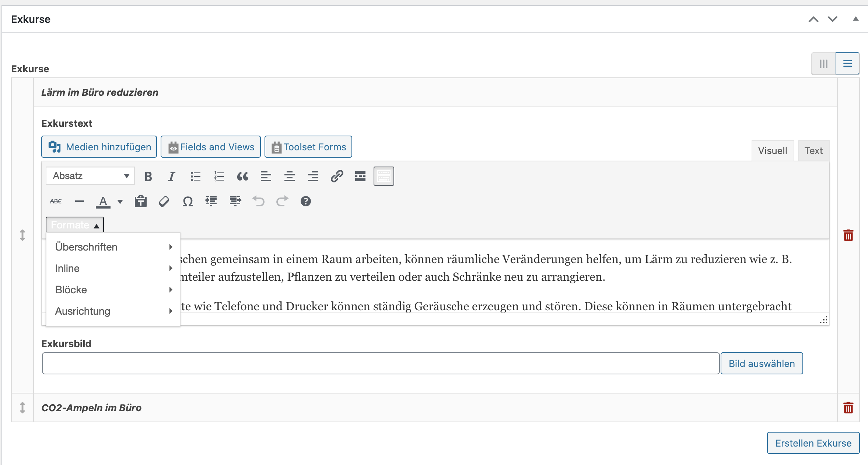This screenshot has width=868, height=465.
Task: Apply strikethrough formatting
Action: pos(56,201)
